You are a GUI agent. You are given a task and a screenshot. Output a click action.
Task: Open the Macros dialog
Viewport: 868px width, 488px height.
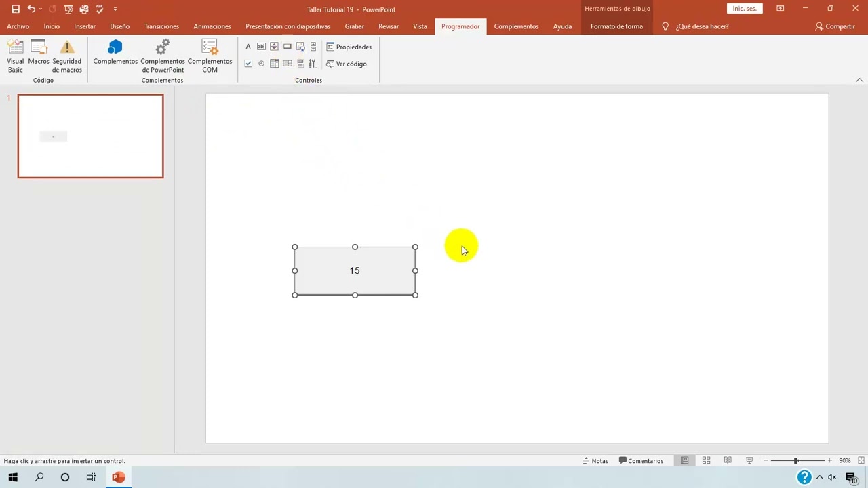39,53
